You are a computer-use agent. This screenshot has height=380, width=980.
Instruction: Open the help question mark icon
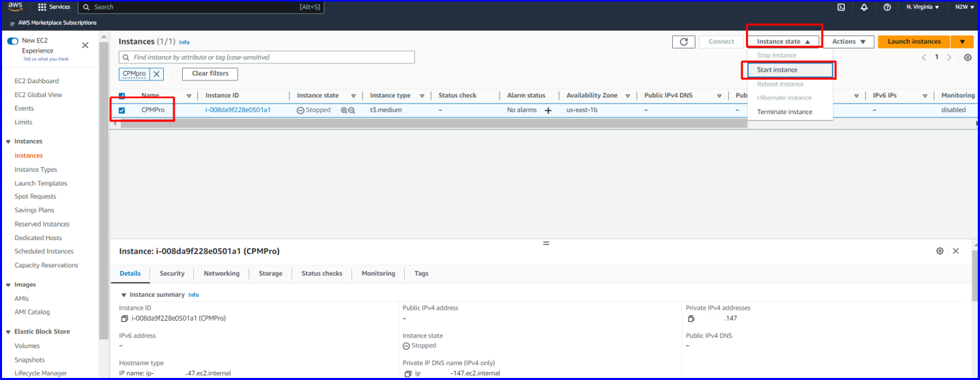[x=887, y=7]
